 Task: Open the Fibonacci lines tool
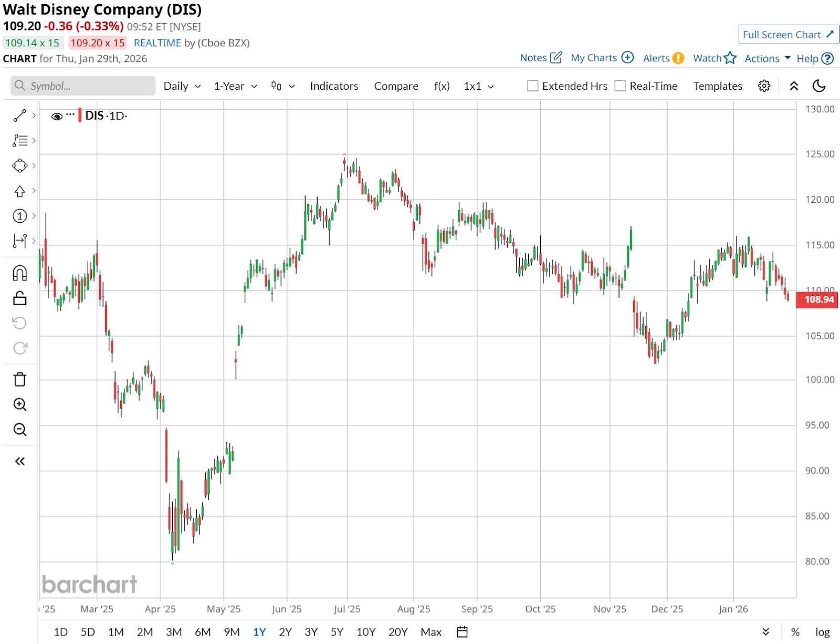point(20,140)
